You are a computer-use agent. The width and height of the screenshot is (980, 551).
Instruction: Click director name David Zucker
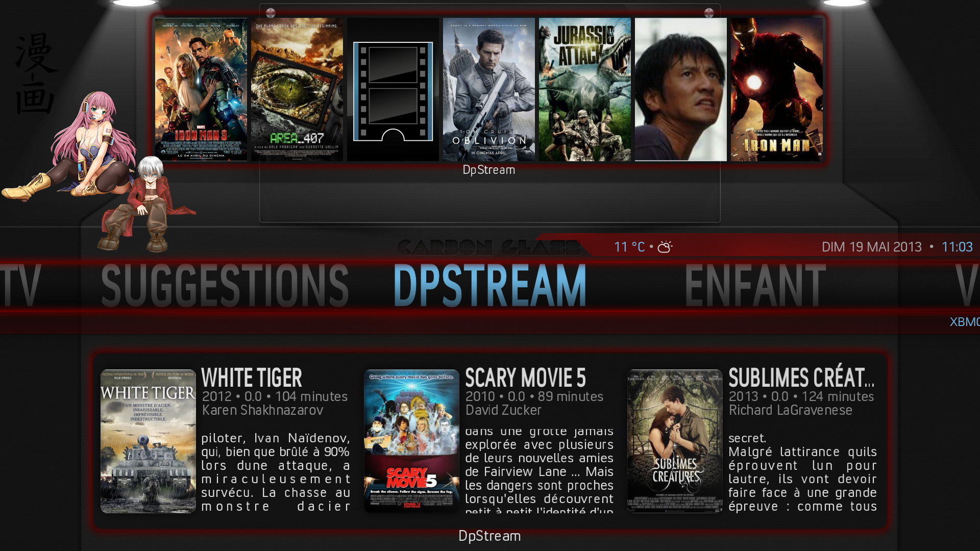pyautogui.click(x=503, y=410)
